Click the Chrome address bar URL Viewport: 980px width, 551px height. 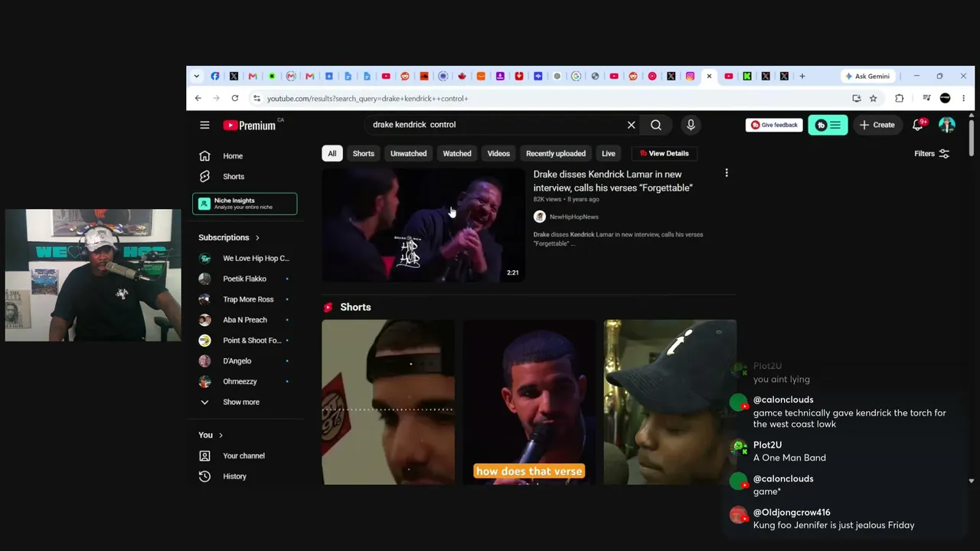[x=367, y=98]
